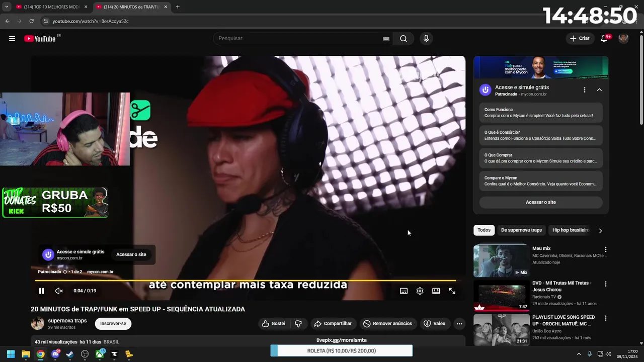644x362 pixels.
Task: Open Discord from the taskbar
Action: (x=55, y=354)
